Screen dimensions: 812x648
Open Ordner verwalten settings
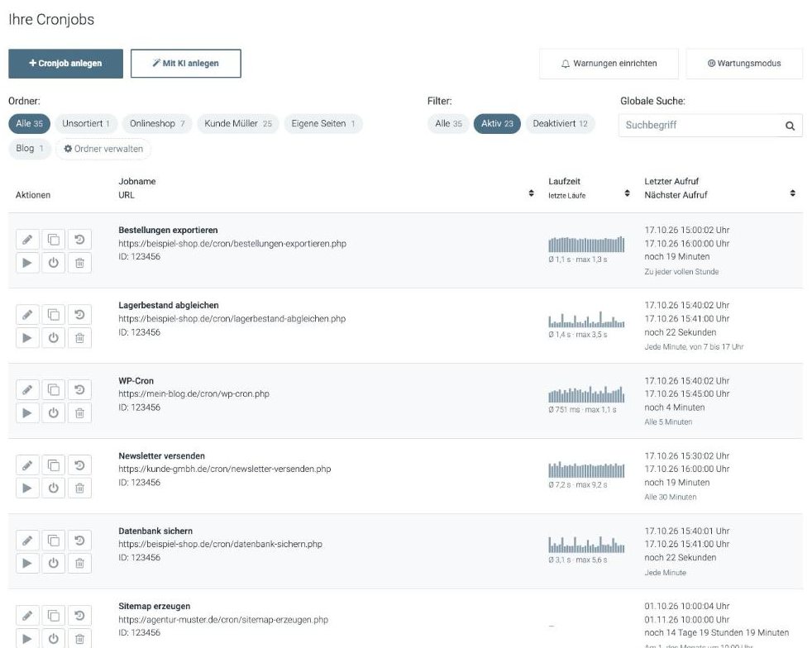point(103,149)
